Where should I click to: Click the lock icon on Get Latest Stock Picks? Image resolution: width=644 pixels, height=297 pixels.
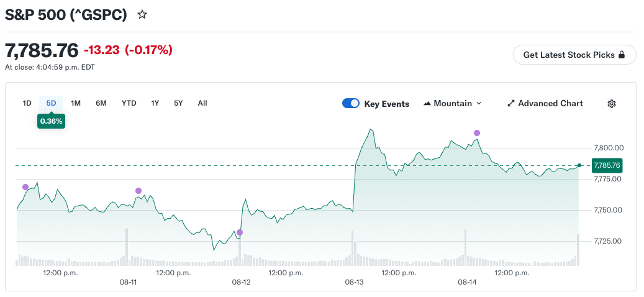pyautogui.click(x=622, y=55)
